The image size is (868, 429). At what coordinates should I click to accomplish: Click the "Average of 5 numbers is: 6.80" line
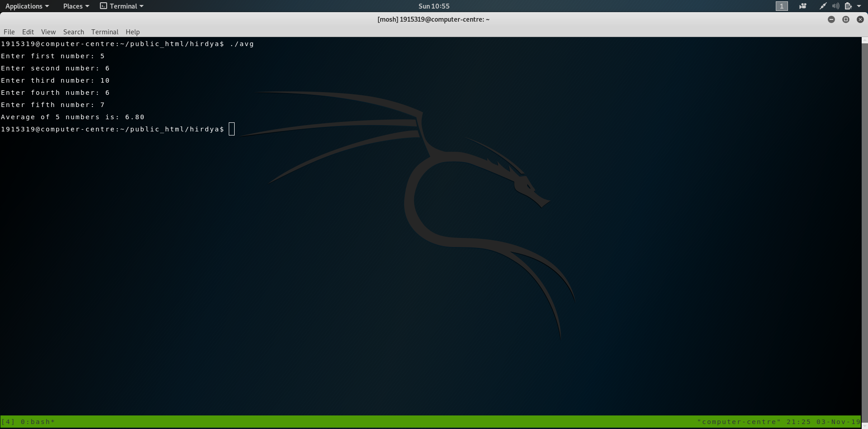pos(73,117)
